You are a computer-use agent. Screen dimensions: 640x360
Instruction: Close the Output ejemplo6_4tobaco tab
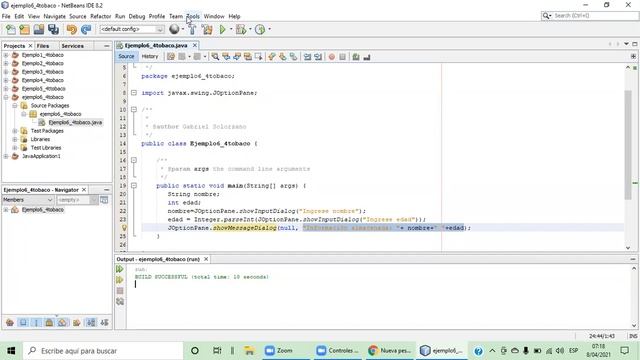pos(206,259)
